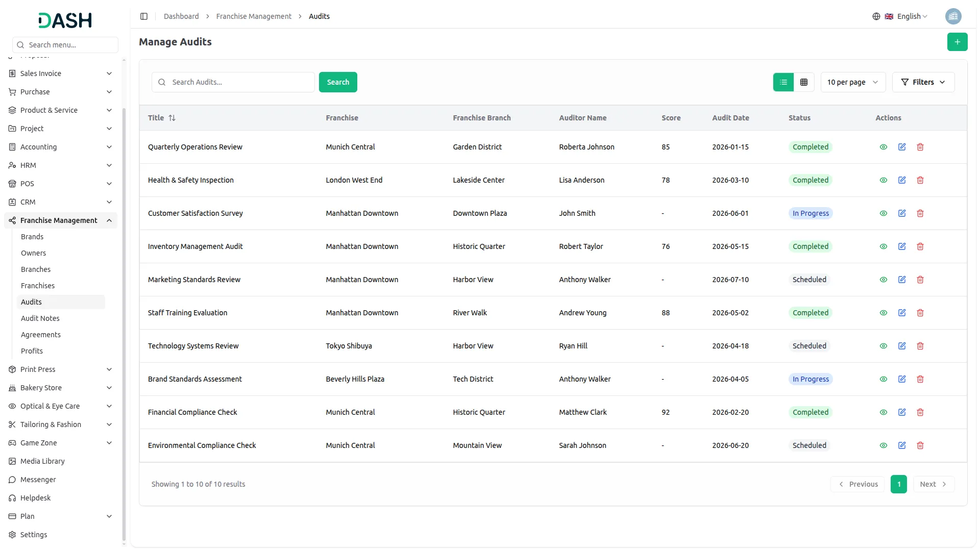The height and width of the screenshot is (551, 980).
Task: Sort audits by Title column arrows
Action: (172, 118)
